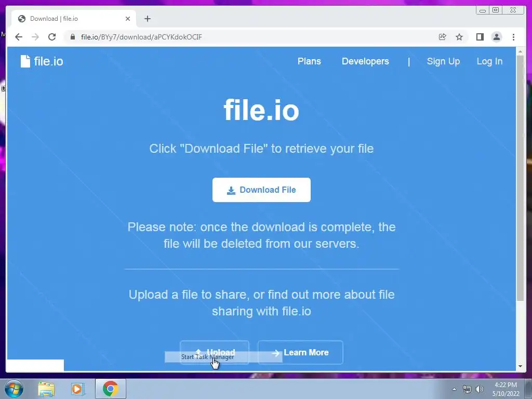Open Windows Media Player from the taskbar

coord(77,389)
